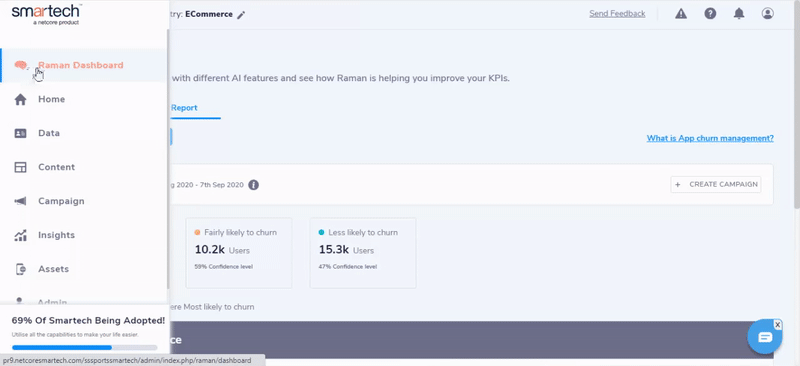The width and height of the screenshot is (800, 366).
Task: Click the Smartech adoption progress bar
Action: (x=85, y=348)
